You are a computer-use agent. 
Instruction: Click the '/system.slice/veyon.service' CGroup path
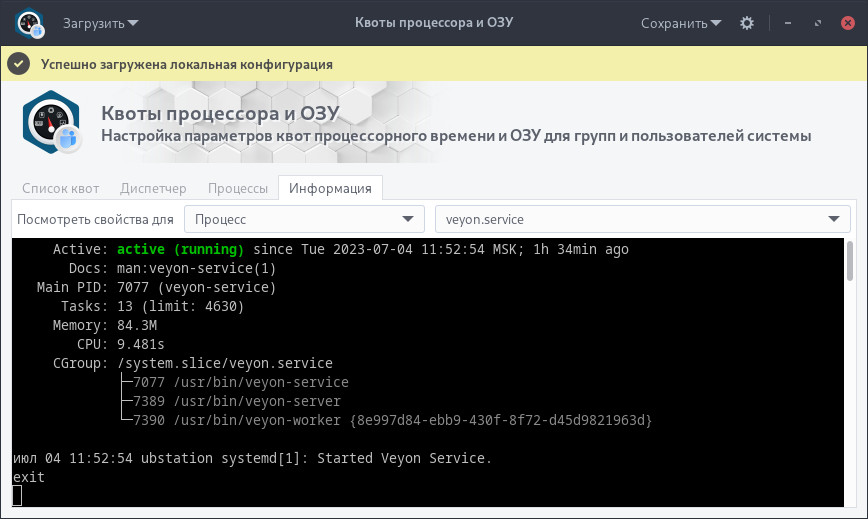[225, 363]
